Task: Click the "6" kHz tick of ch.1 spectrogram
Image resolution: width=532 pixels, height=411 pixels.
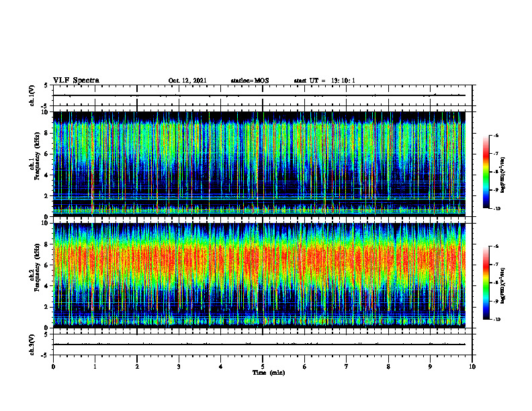Action: click(x=47, y=154)
